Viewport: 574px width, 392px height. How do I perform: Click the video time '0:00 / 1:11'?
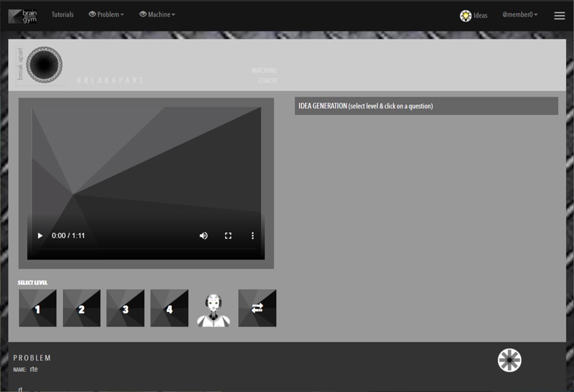pos(68,236)
